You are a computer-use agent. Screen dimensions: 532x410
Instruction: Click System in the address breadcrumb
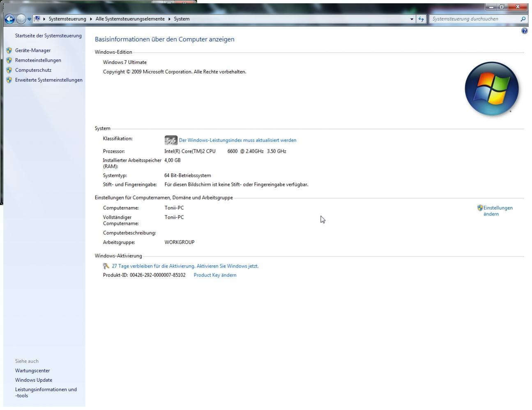[182, 19]
